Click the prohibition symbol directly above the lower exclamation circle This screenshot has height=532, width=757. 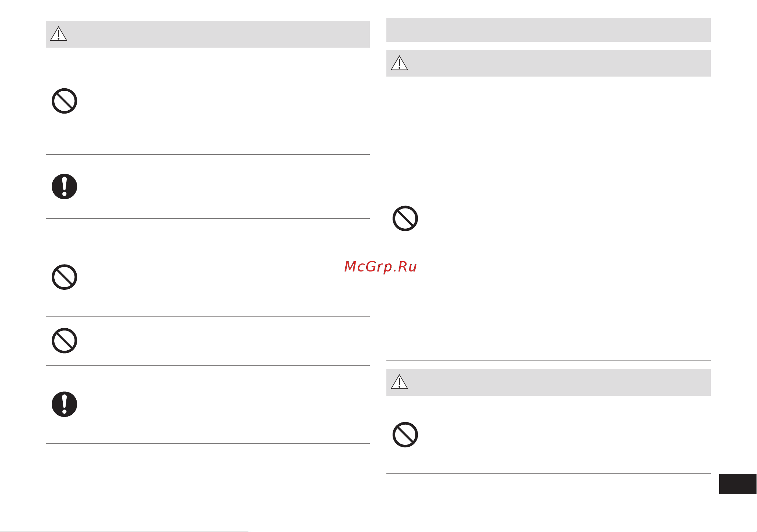coord(65,341)
